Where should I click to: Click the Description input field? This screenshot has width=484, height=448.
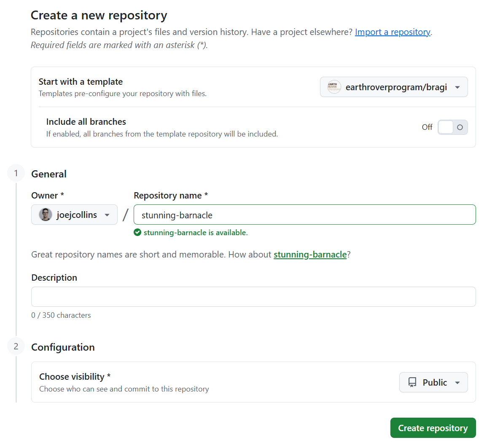253,297
